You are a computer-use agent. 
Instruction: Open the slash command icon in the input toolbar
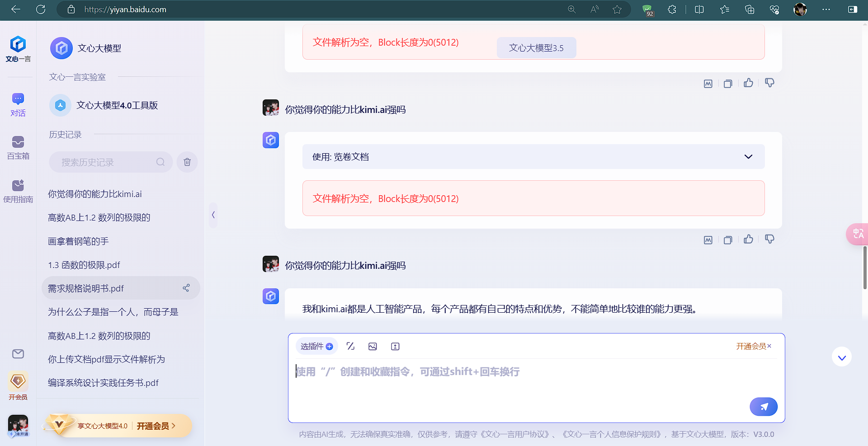pyautogui.click(x=350, y=346)
